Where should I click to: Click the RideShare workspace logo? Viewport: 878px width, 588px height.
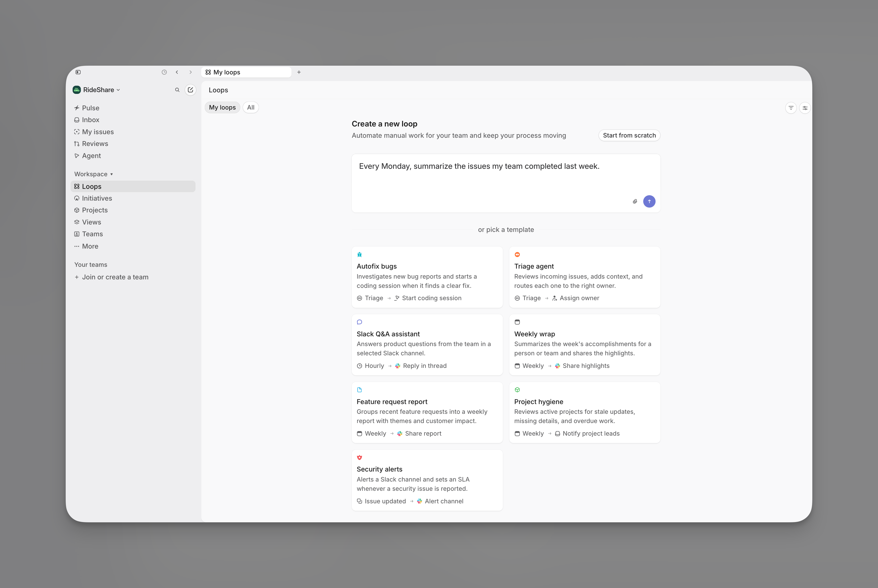[77, 90]
